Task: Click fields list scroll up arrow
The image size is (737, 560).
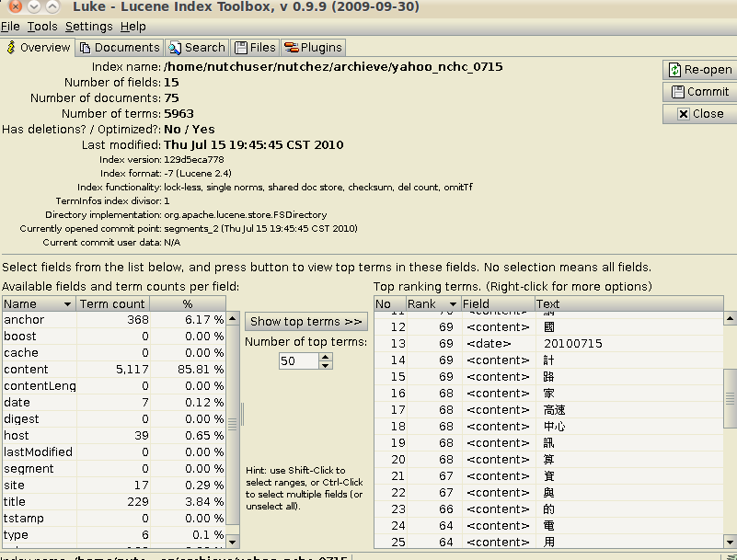Action: coord(233,318)
